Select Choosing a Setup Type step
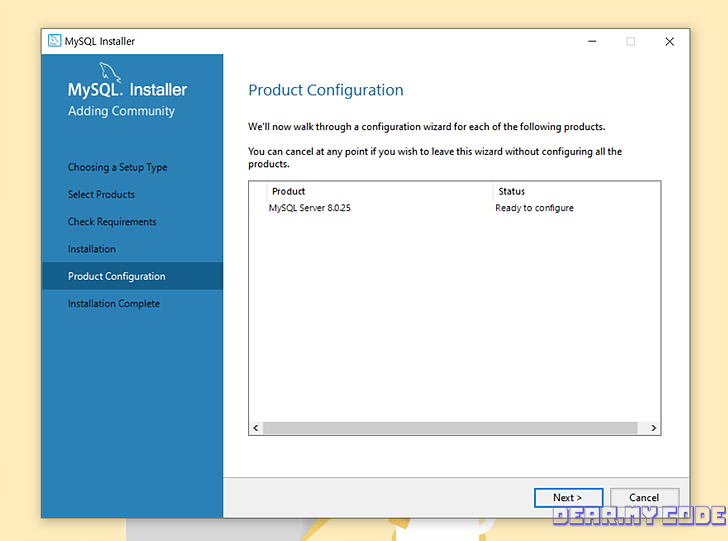This screenshot has height=541, width=728. point(117,167)
